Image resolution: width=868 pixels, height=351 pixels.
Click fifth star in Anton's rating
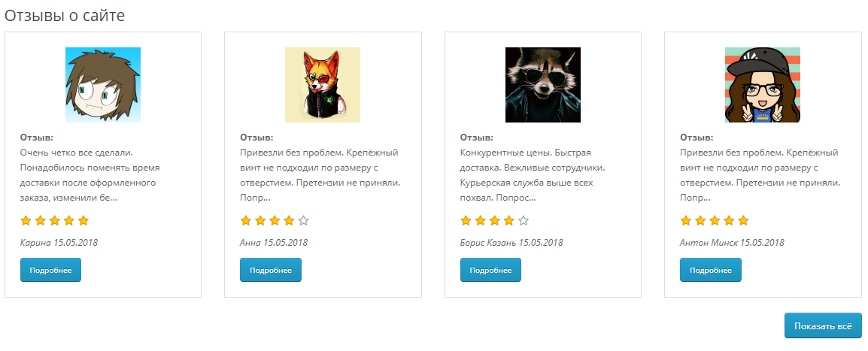(x=743, y=220)
